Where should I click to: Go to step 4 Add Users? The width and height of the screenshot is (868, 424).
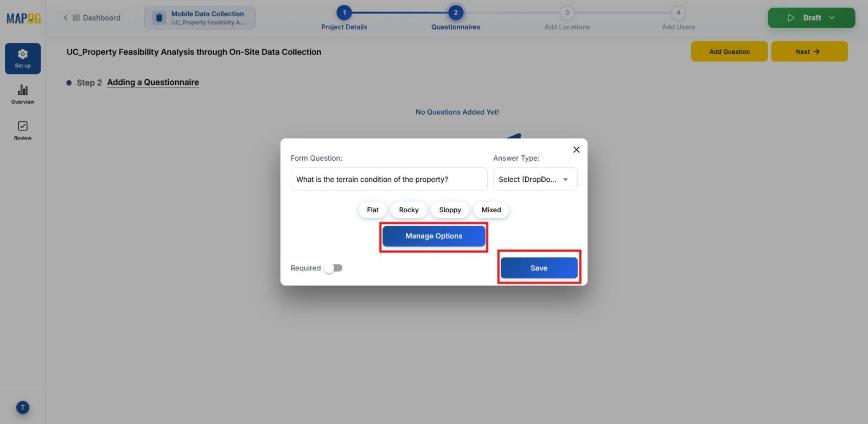coord(678,18)
